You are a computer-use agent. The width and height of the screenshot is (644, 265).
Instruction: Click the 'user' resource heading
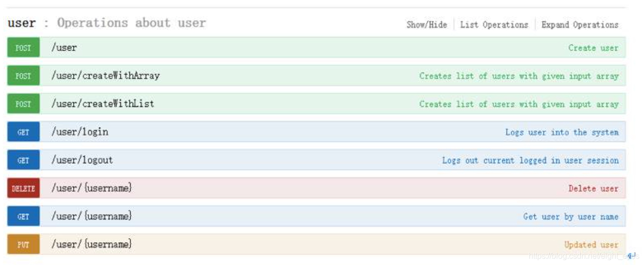click(21, 23)
